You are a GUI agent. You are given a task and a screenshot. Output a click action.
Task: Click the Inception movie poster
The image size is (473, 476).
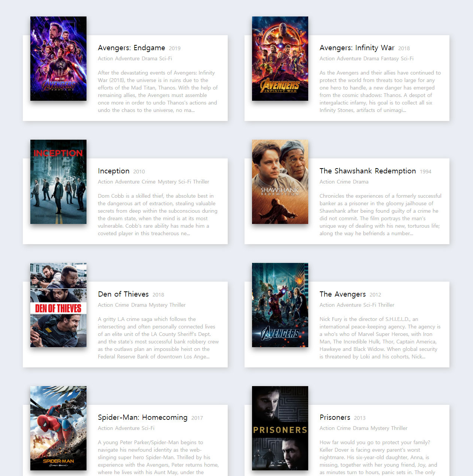pos(58,182)
